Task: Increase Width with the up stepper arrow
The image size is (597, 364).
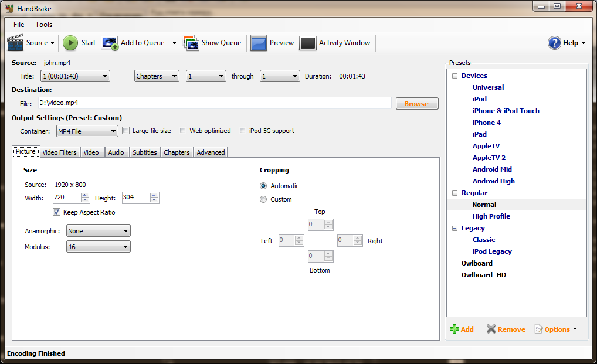Action: [x=85, y=195]
